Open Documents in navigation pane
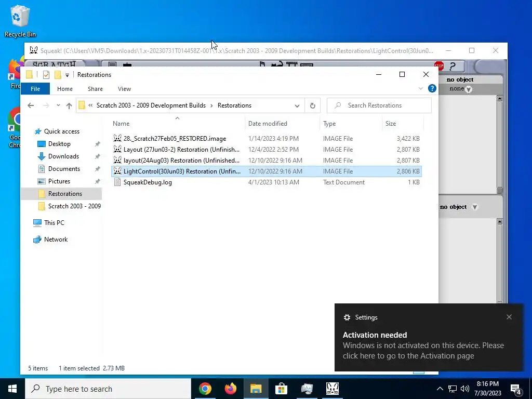 [64, 169]
